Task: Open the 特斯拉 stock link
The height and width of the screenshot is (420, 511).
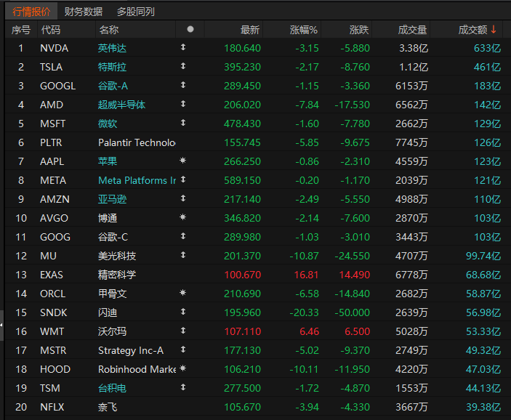Action: (112, 67)
